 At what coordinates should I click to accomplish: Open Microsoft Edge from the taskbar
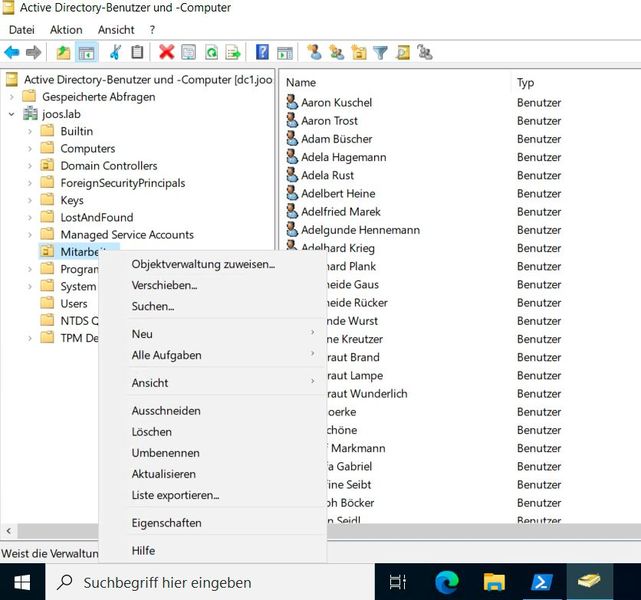[446, 581]
